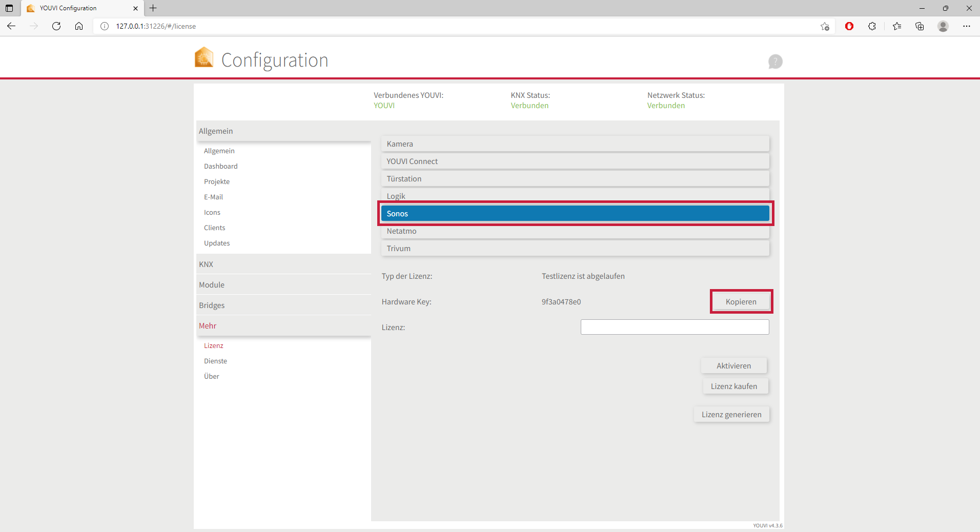The image size is (980, 532).
Task: Open a new browser tab
Action: 153,8
